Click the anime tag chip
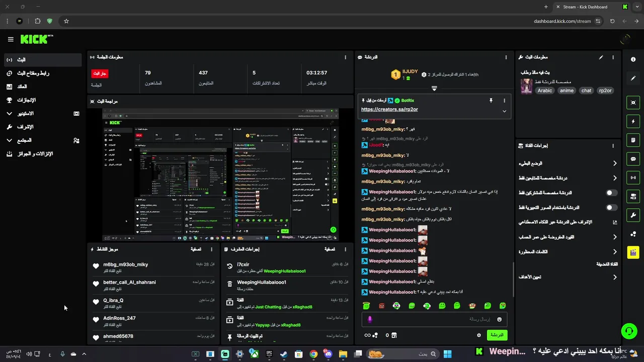The image size is (644, 362). 567,90
